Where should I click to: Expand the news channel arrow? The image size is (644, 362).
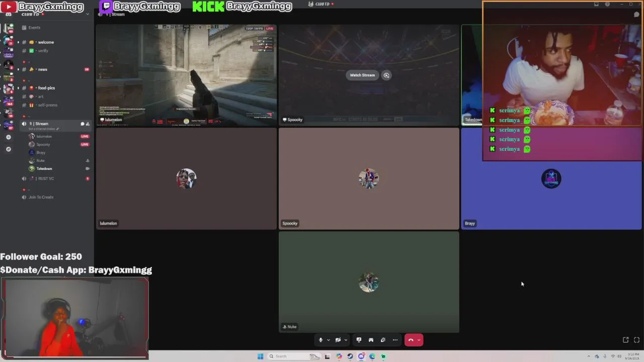coord(18,69)
